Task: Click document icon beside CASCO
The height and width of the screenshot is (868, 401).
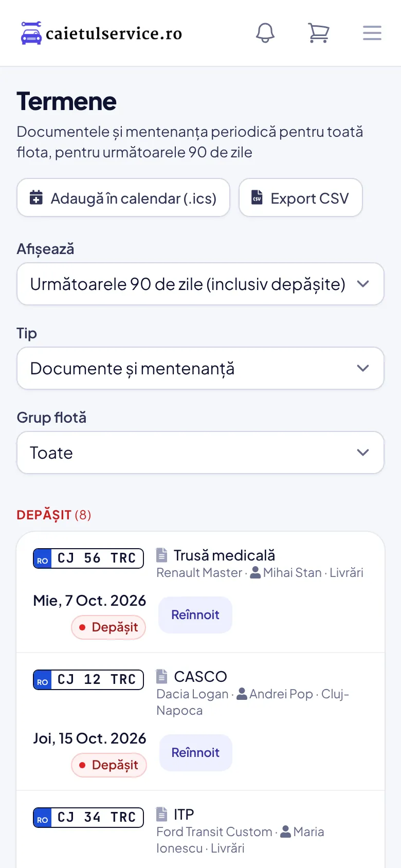Action: [x=161, y=676]
